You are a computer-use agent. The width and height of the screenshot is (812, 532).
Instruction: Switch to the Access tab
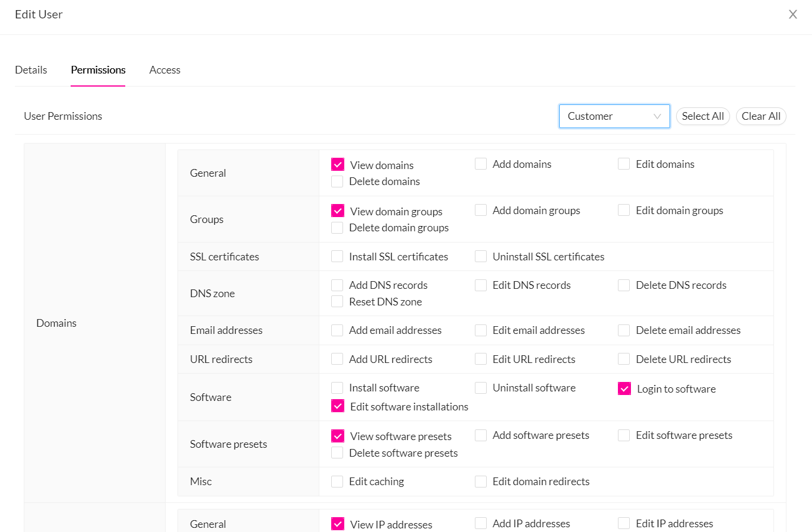[x=164, y=69]
